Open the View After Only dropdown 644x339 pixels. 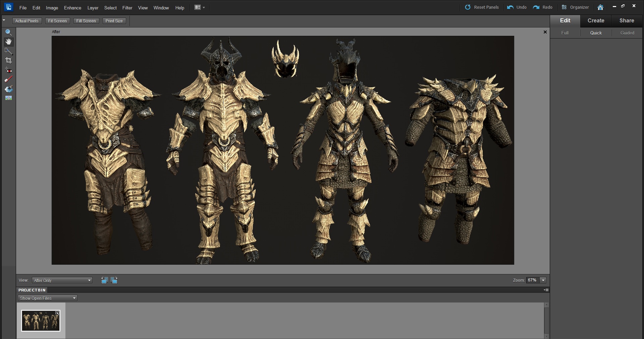pos(62,280)
